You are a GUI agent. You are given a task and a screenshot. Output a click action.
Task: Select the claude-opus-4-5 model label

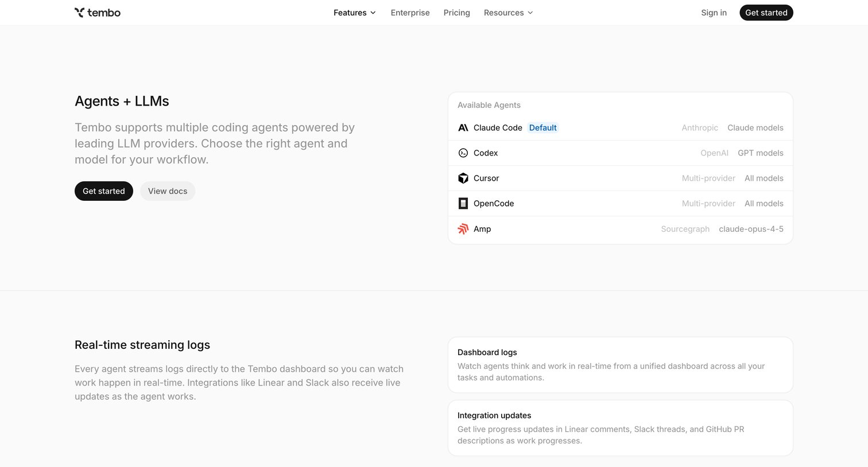(751, 229)
